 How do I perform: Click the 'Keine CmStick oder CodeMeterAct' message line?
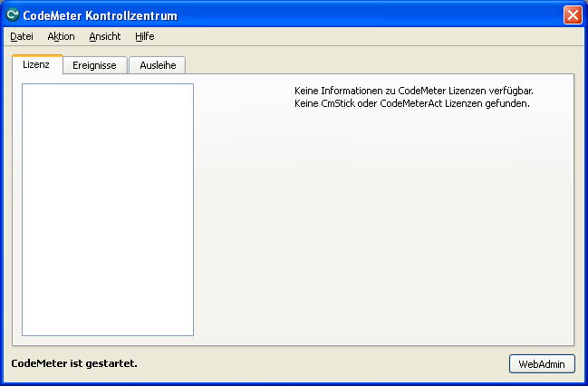411,103
